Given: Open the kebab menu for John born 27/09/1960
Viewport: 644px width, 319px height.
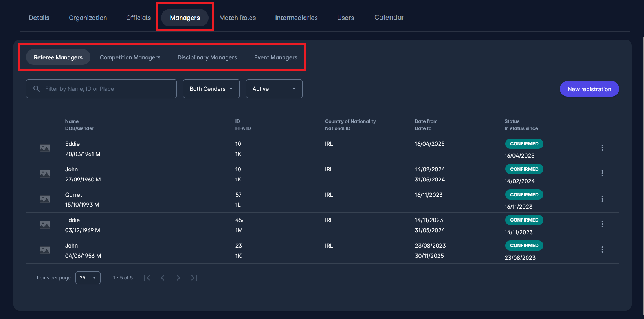Looking at the screenshot, I should click(x=602, y=173).
